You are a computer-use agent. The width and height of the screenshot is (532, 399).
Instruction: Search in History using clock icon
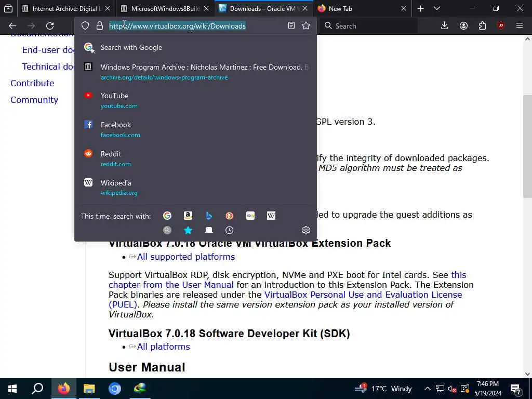pyautogui.click(x=229, y=230)
